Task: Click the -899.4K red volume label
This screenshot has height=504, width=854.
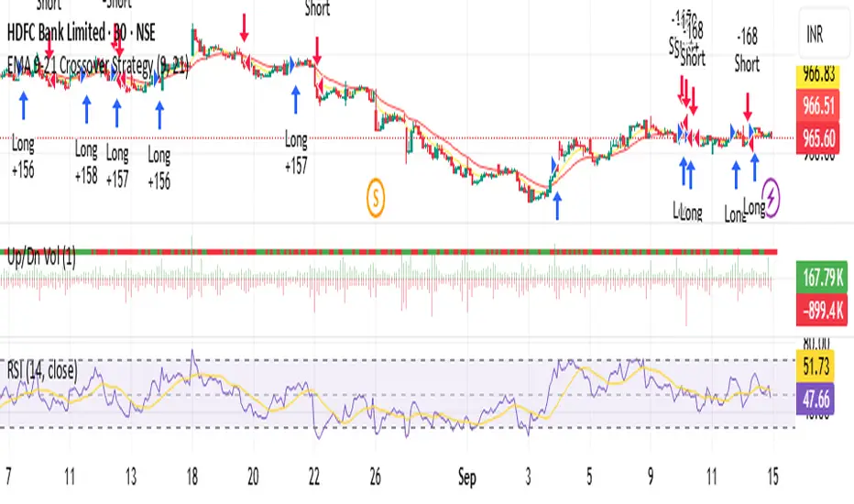Action: (x=823, y=311)
